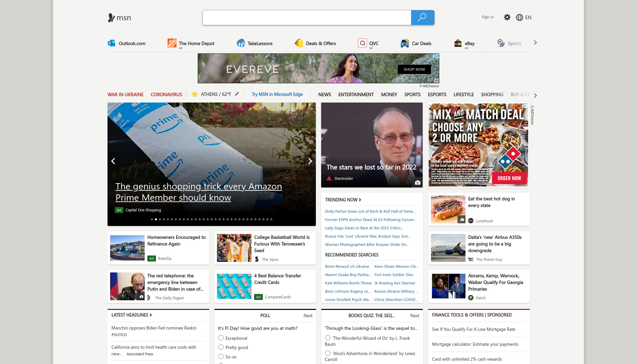The height and width of the screenshot is (364, 637).
Task: Click the QVC logo icon
Action: (x=362, y=43)
